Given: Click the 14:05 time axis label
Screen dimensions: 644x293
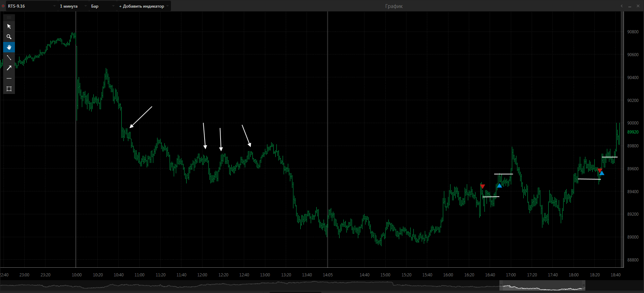Looking at the screenshot, I should point(328,275).
